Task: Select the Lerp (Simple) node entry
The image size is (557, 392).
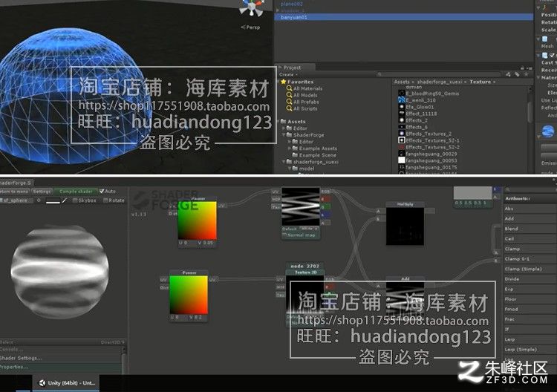Action: point(530,350)
